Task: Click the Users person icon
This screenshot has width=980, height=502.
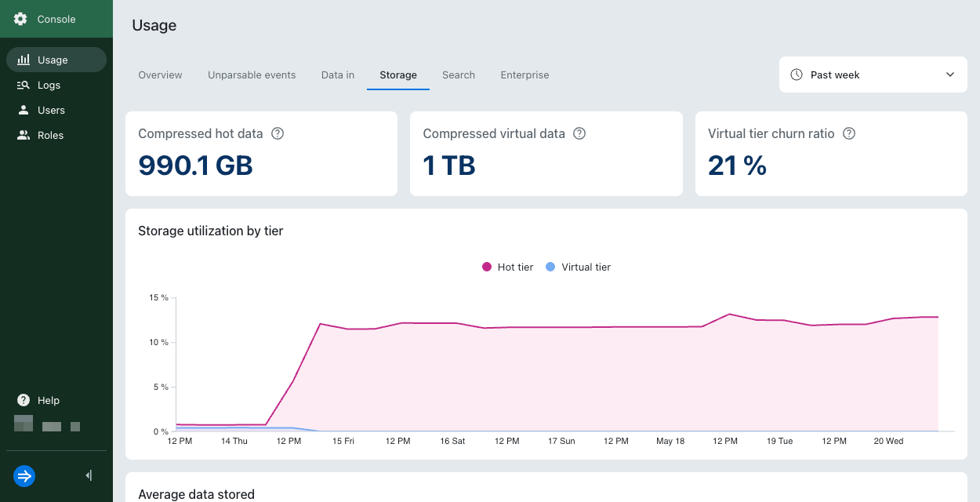Action: 24,110
